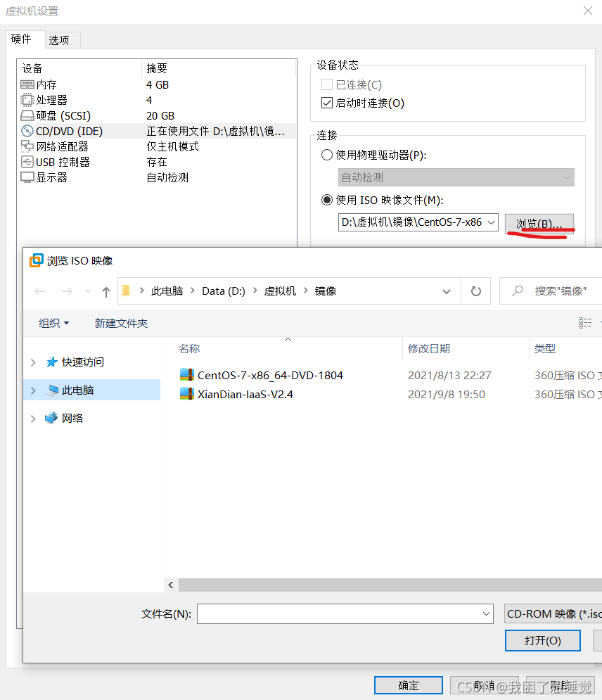Click the search magnifier icon
This screenshot has width=602, height=700.
[x=517, y=291]
